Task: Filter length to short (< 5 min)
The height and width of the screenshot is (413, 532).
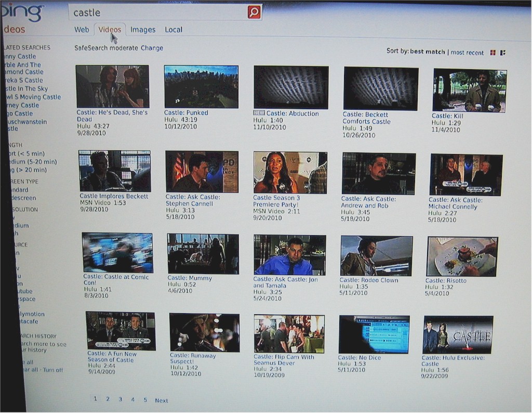Action: [x=26, y=154]
